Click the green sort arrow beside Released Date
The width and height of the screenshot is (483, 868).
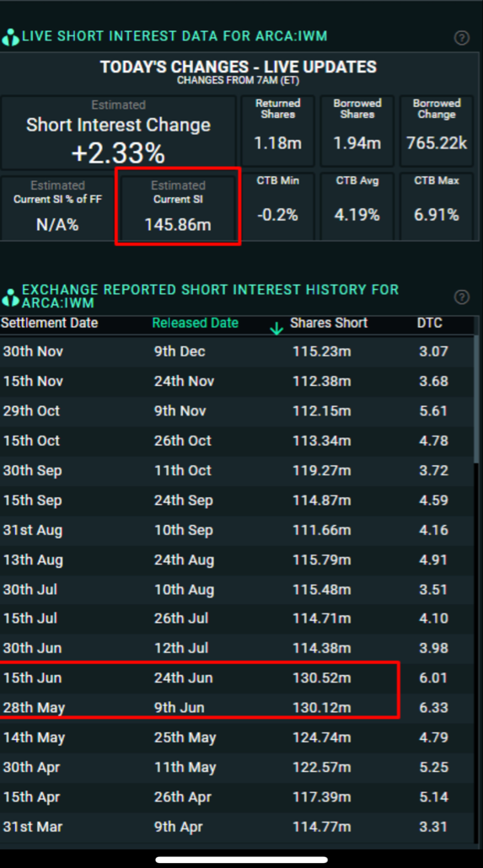[x=276, y=329]
